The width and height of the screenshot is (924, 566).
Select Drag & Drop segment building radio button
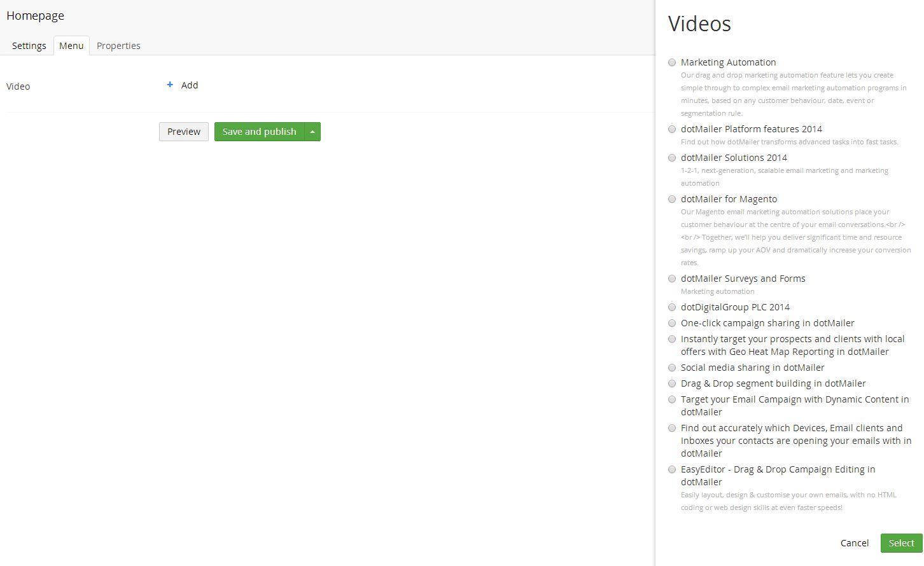[x=672, y=383]
